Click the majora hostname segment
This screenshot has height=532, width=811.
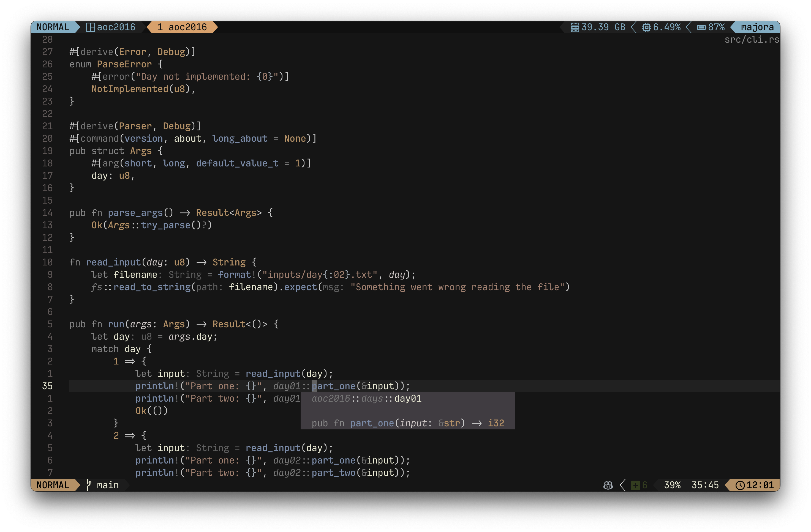click(x=757, y=27)
